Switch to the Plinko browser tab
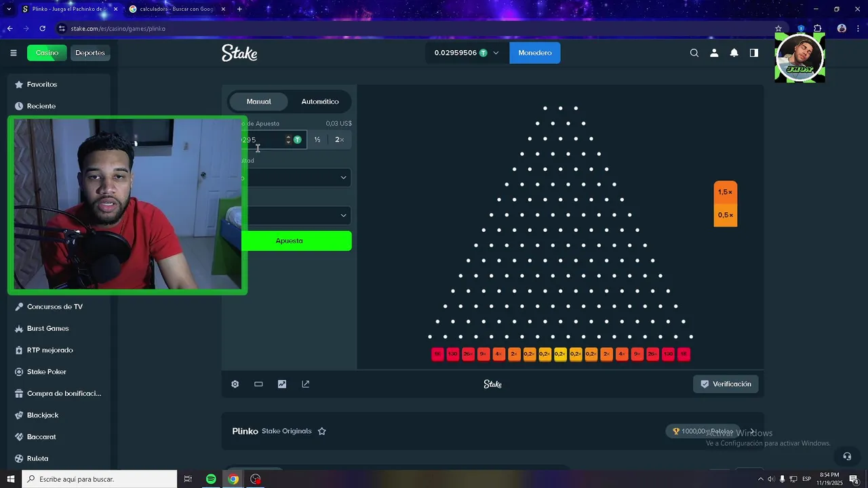This screenshot has width=868, height=488. click(x=68, y=9)
